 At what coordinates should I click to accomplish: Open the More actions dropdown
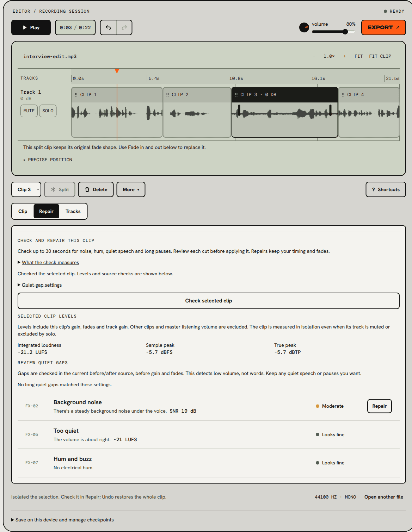point(131,189)
